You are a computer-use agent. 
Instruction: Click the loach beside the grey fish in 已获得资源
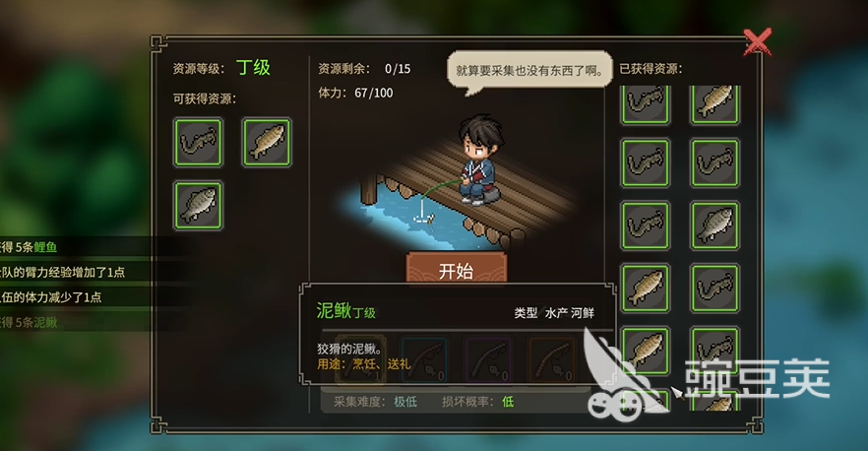(x=645, y=225)
